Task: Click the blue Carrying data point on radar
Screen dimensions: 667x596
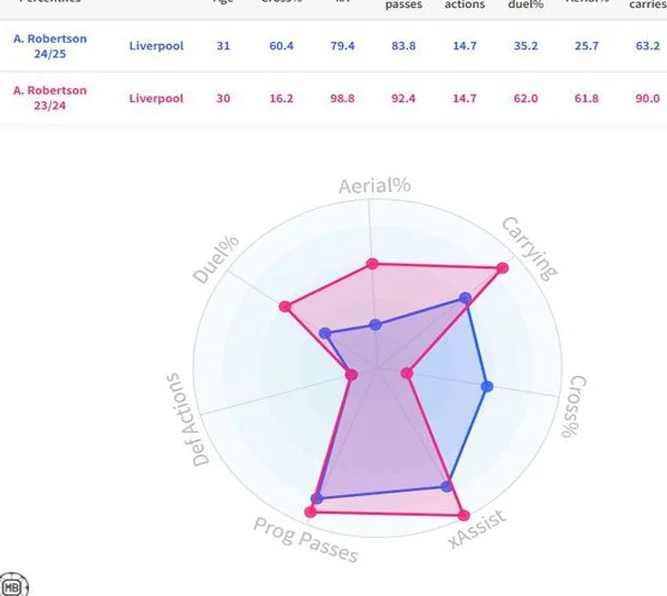Action: (465, 298)
